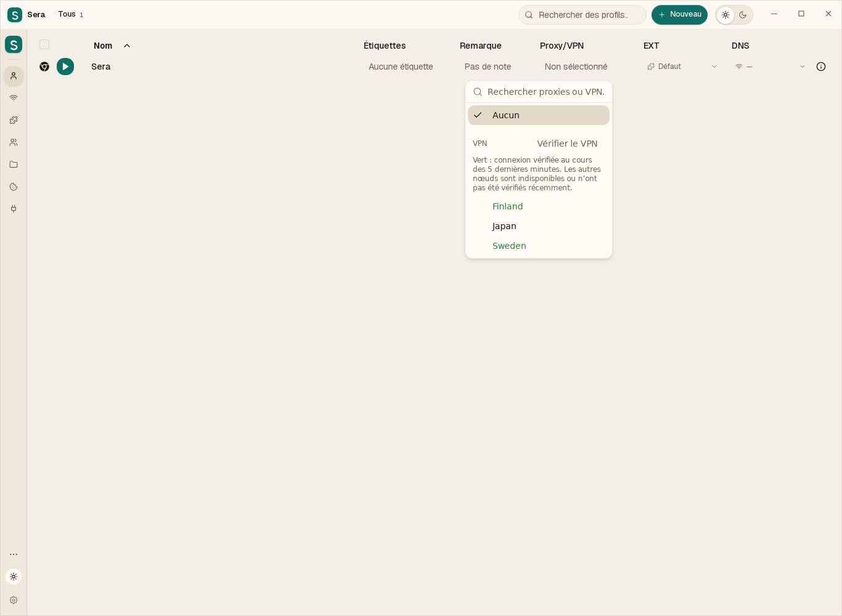Click the DNS column header

coord(740,46)
